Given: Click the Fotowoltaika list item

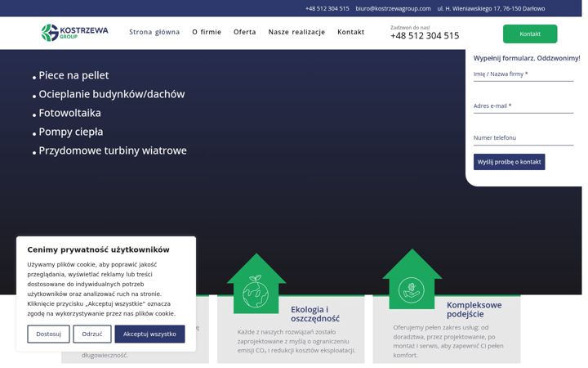Looking at the screenshot, I should point(69,113).
